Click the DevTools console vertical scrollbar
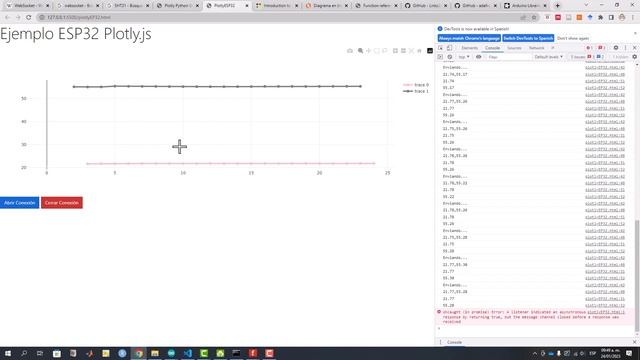Screen dimensions: 640x360 point(637,276)
